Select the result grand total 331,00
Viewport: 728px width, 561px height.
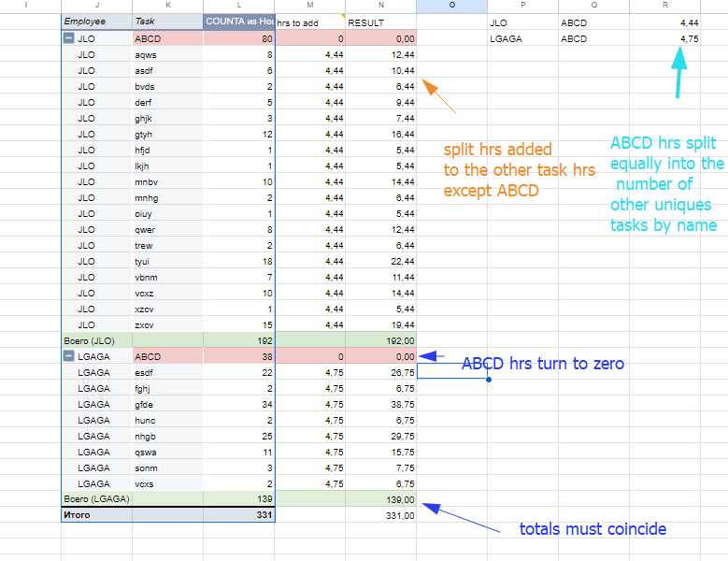tap(380, 515)
